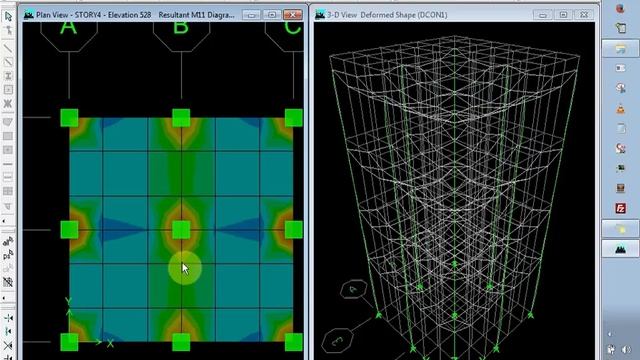The width and height of the screenshot is (640, 360).
Task: Open FileZilla from the taskbar
Action: click(x=620, y=209)
